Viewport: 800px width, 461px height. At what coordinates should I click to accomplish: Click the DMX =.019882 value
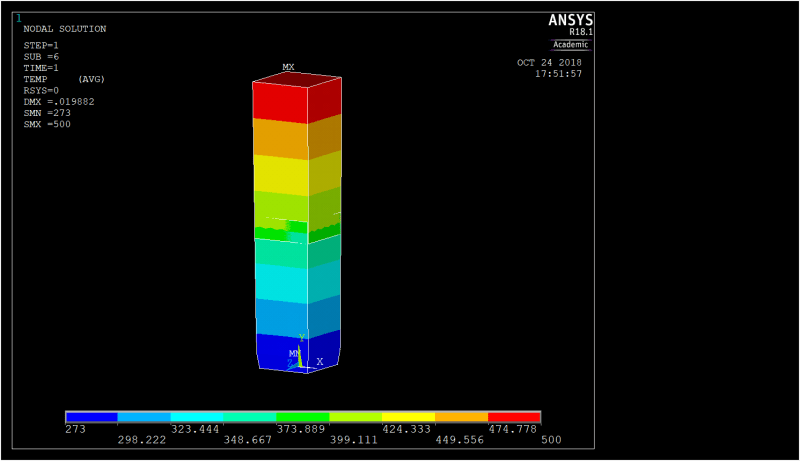(x=59, y=101)
